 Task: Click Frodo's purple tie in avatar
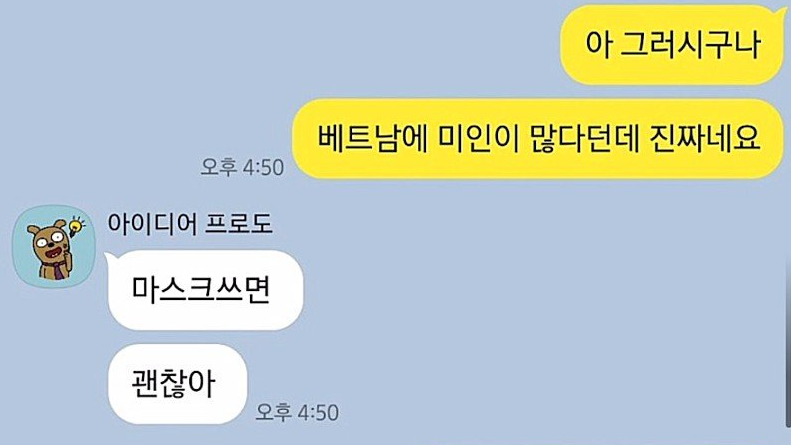pos(60,271)
